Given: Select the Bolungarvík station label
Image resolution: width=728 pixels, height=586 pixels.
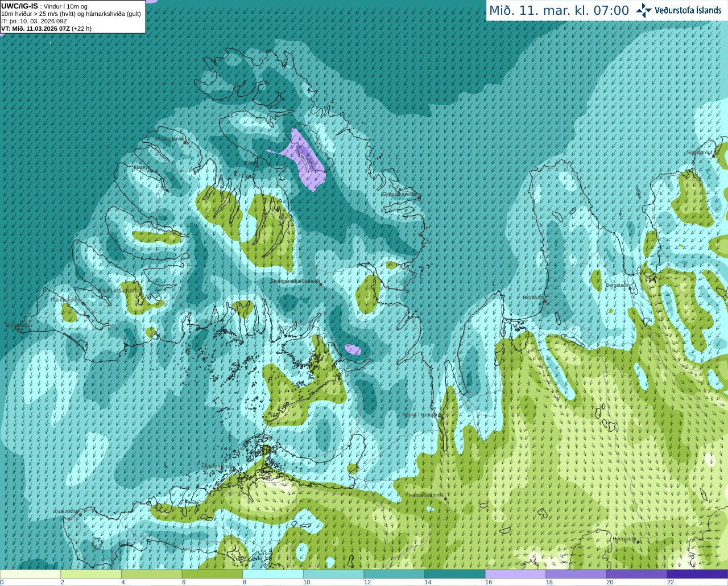Looking at the screenshot, I should coord(171,139).
